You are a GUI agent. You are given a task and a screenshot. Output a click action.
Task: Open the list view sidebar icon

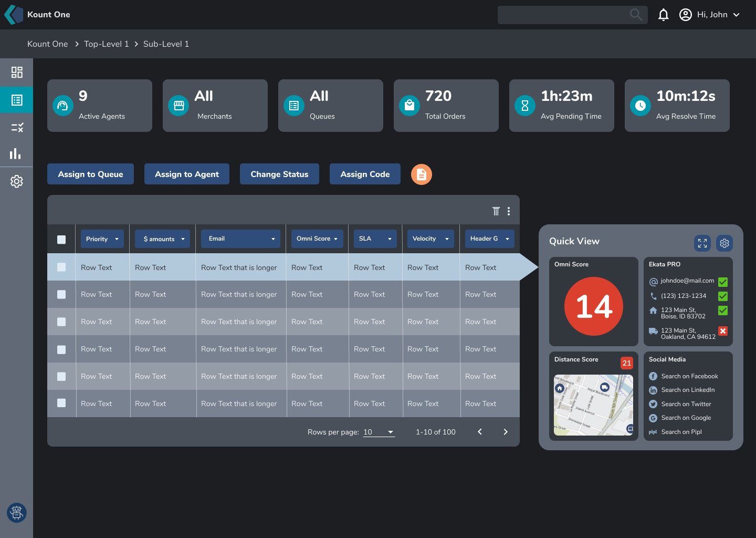[17, 100]
